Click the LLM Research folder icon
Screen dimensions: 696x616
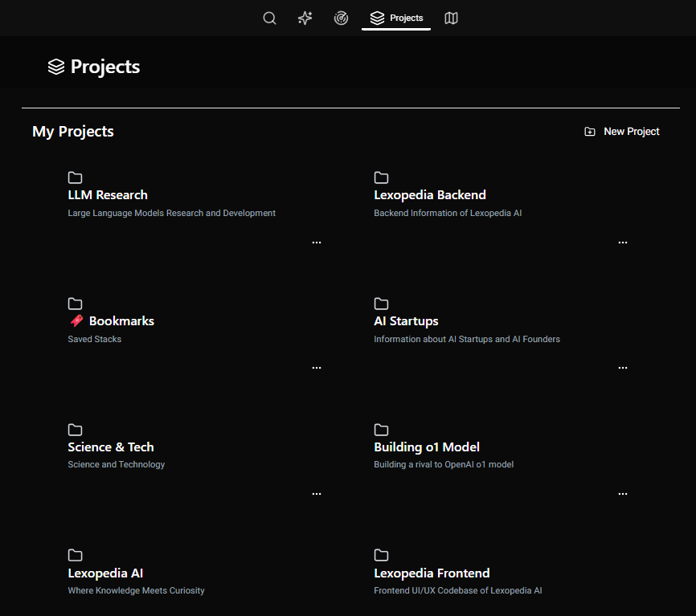click(75, 177)
